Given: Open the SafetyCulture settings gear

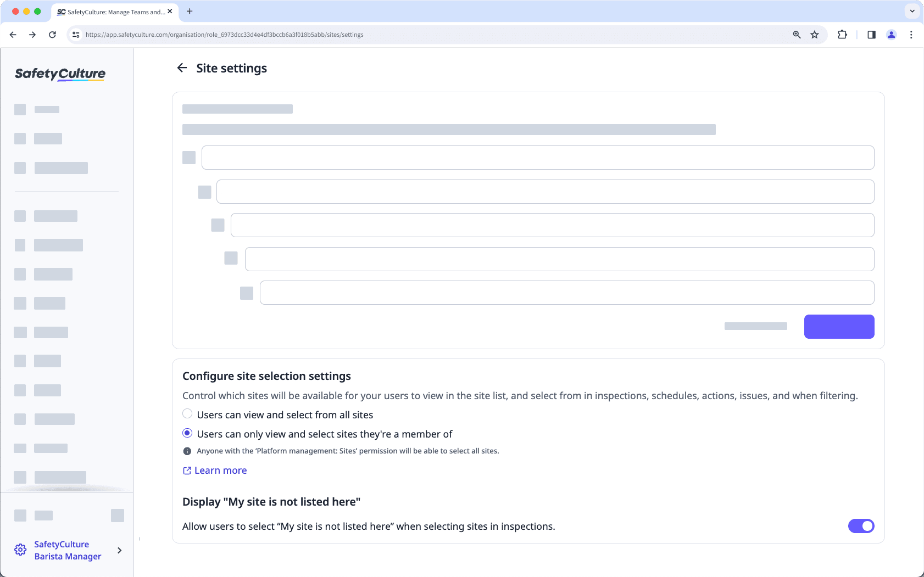Looking at the screenshot, I should (x=20, y=550).
